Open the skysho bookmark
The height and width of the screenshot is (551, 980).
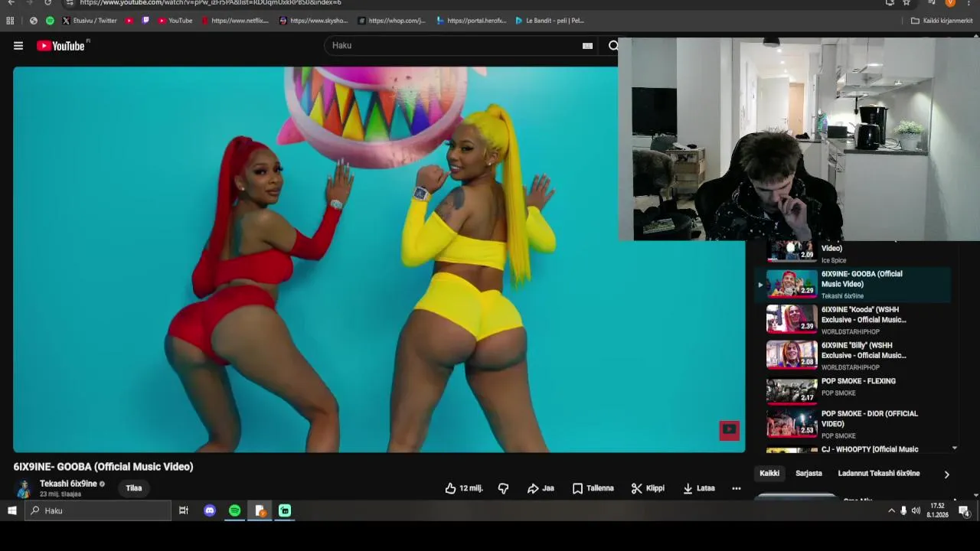pyautogui.click(x=314, y=21)
